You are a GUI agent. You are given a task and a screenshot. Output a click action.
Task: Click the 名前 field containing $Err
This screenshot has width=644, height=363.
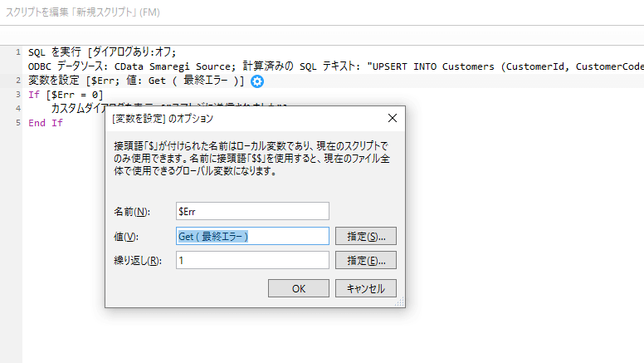tap(253, 211)
